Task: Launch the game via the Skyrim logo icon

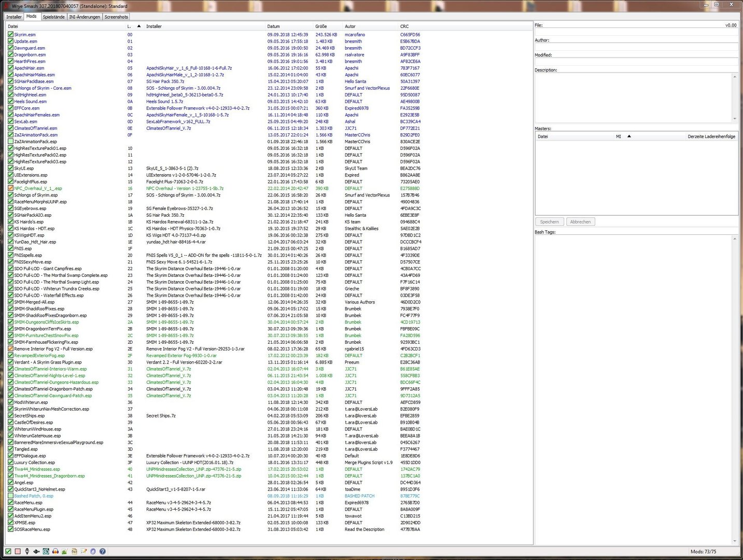Action: (x=27, y=551)
